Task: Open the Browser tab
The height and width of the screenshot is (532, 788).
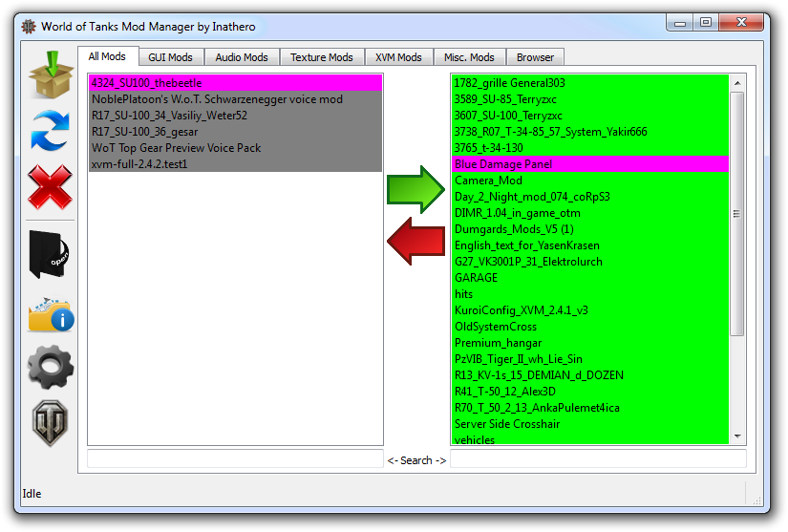Action: [535, 57]
